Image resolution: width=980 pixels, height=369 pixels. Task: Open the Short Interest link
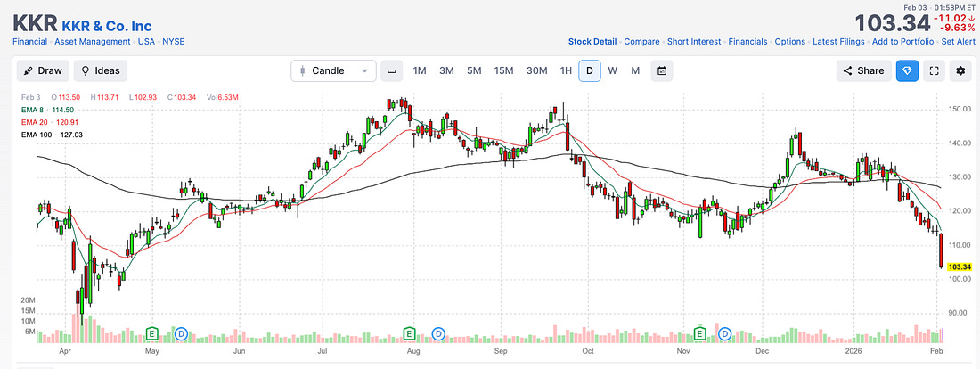(694, 41)
